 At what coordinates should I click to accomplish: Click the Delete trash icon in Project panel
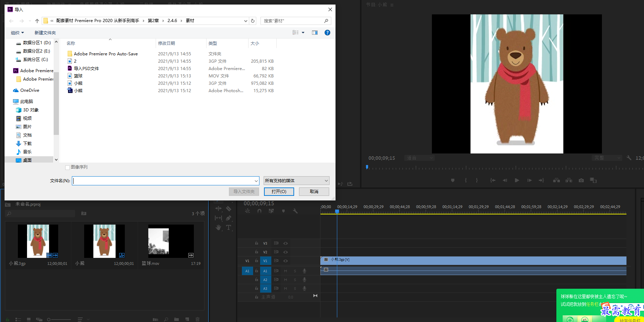pyautogui.click(x=197, y=319)
